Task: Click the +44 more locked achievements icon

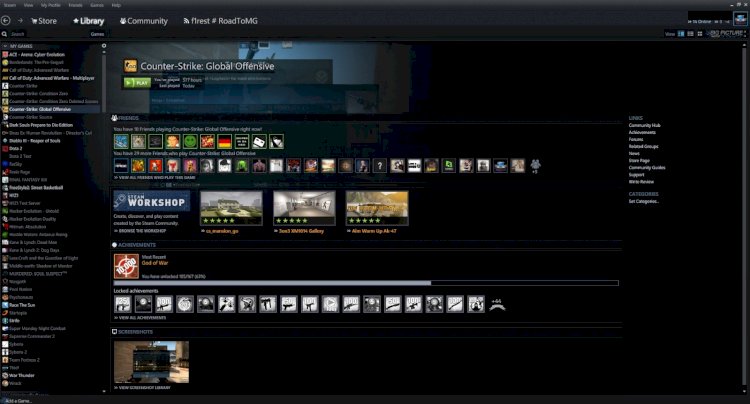Action: click(x=497, y=305)
